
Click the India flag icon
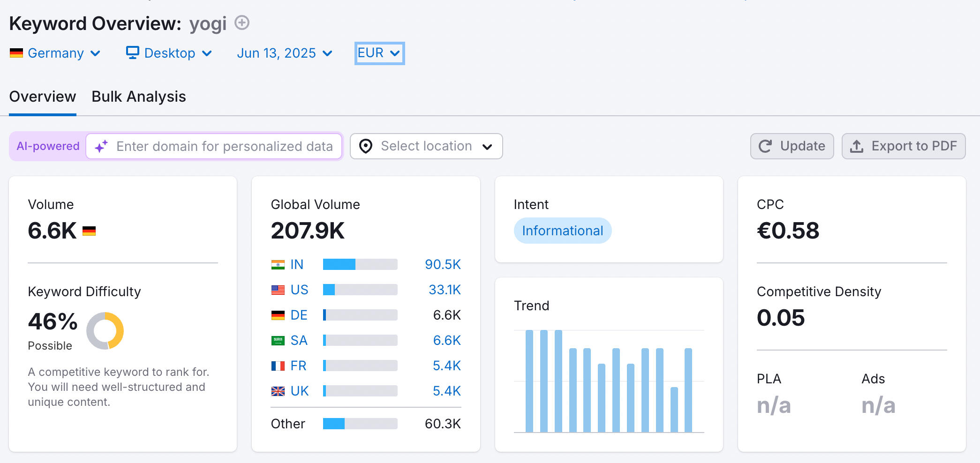tap(278, 265)
